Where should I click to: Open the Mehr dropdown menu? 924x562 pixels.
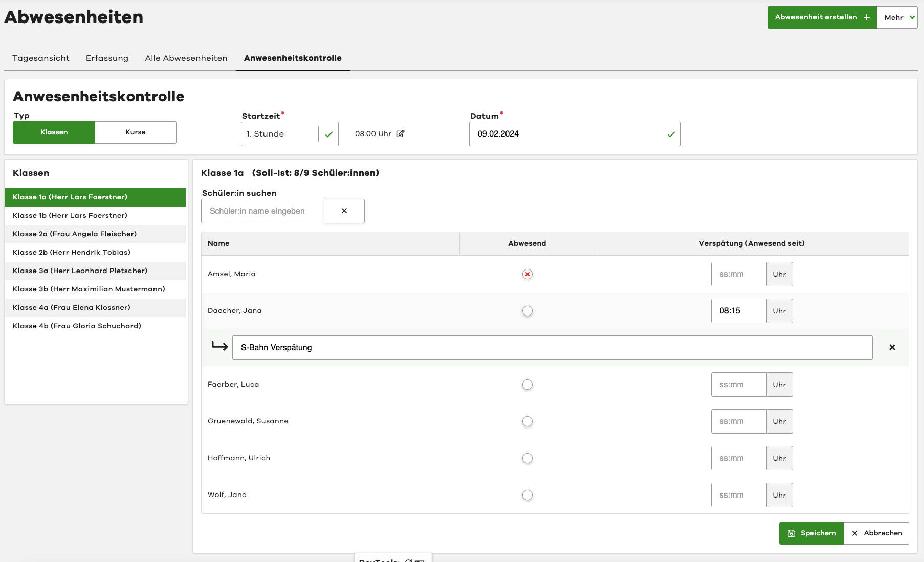tap(898, 17)
